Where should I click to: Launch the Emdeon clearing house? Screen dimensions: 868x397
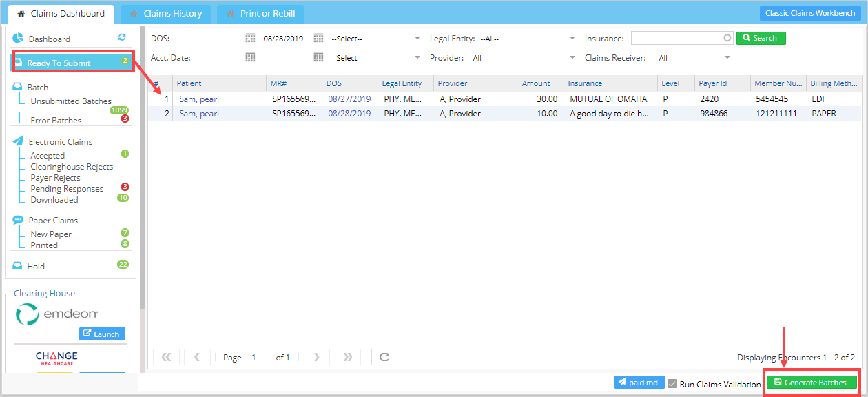(102, 334)
